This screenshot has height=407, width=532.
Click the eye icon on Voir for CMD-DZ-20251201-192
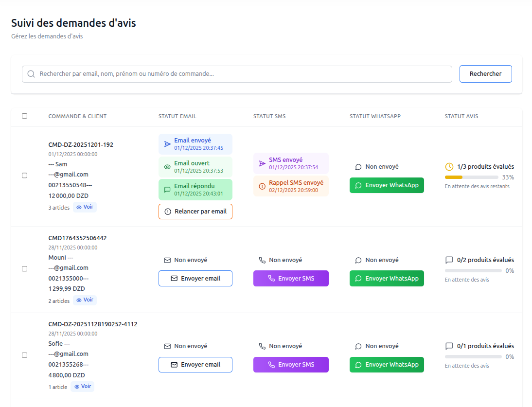click(x=78, y=207)
